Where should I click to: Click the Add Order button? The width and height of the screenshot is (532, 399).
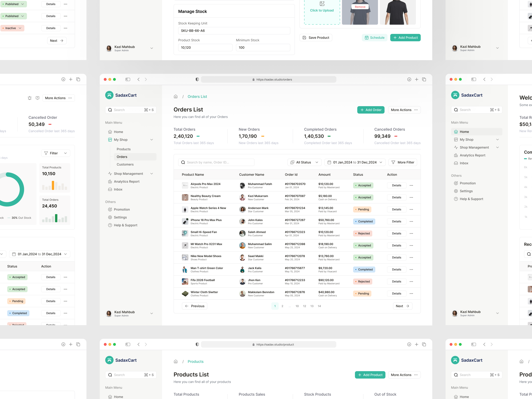(371, 110)
